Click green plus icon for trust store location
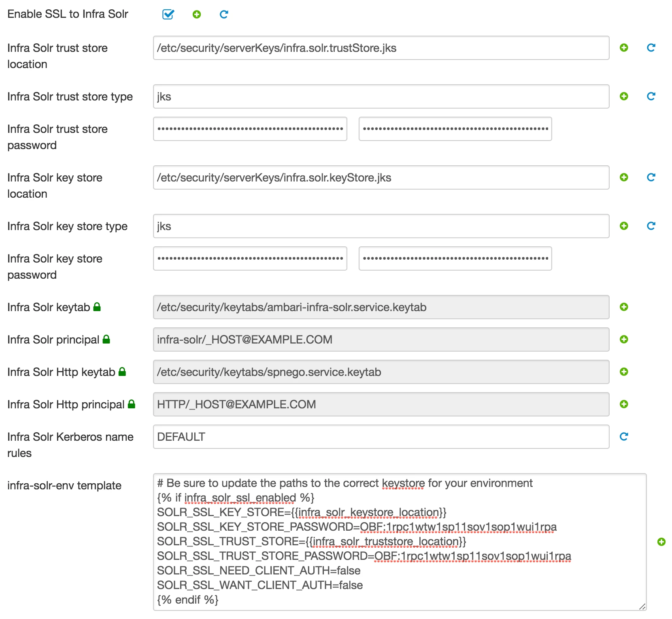Screen dimensions: 672x619 (x=624, y=48)
